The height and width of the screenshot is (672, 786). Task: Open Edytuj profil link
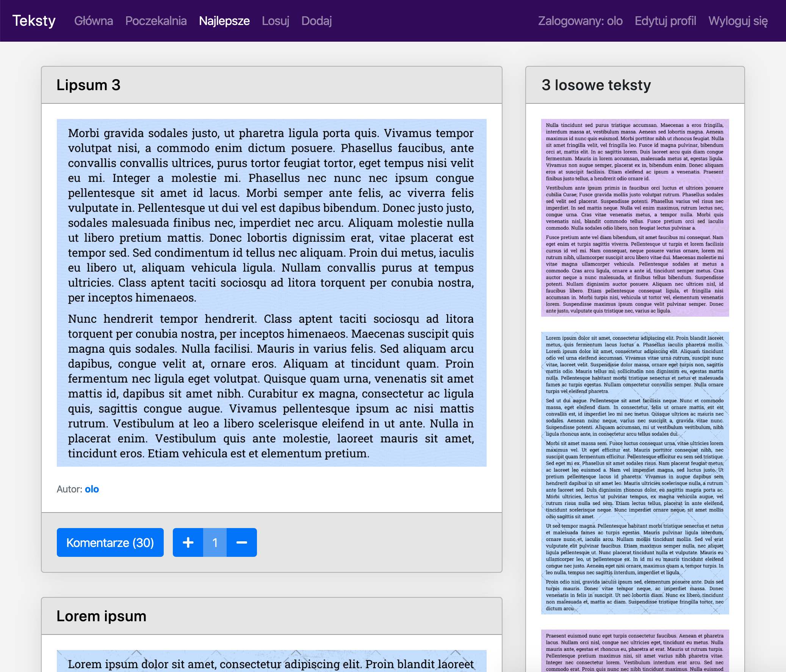(665, 21)
